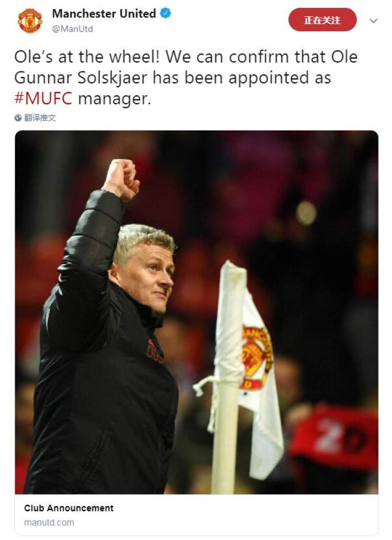Select the phrase Ole's at the wheel
392x540 pixels.
87,57
